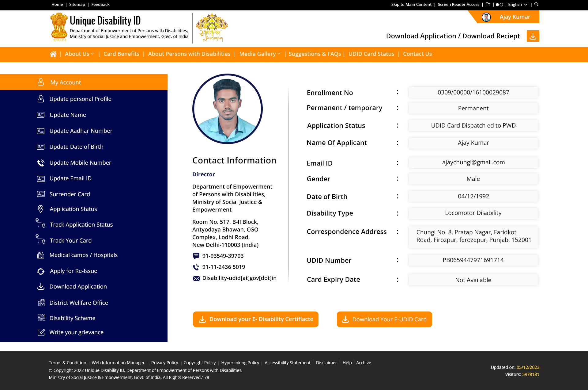Click the search magnifier icon in top bar
The height and width of the screenshot is (390, 588).
(x=536, y=4)
